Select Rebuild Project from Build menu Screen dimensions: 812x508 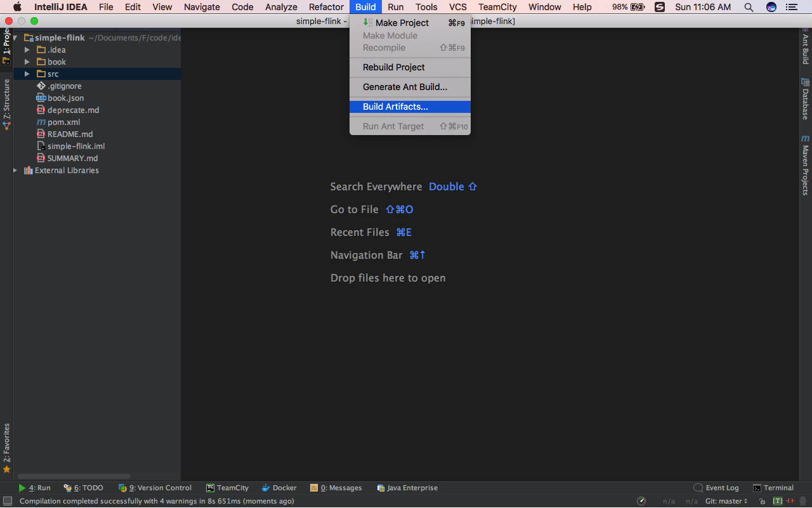393,67
